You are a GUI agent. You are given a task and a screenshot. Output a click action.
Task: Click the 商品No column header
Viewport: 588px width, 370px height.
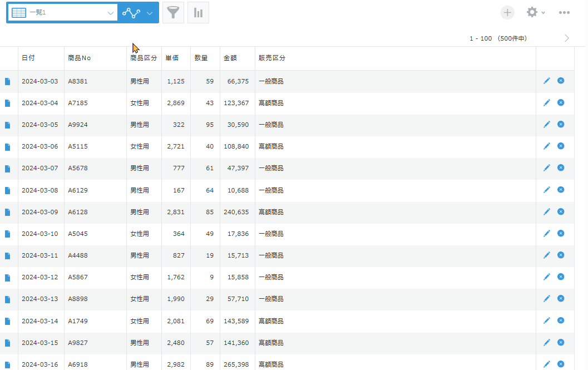coord(79,58)
